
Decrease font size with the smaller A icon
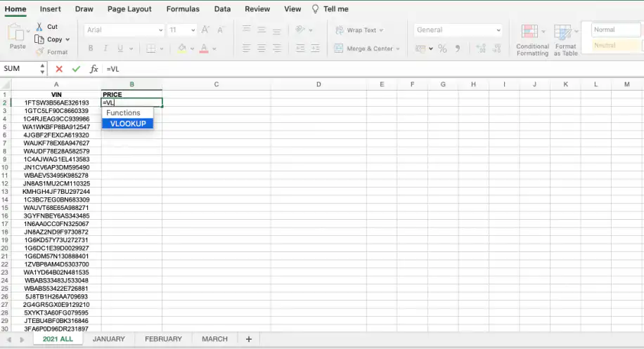[x=221, y=29]
